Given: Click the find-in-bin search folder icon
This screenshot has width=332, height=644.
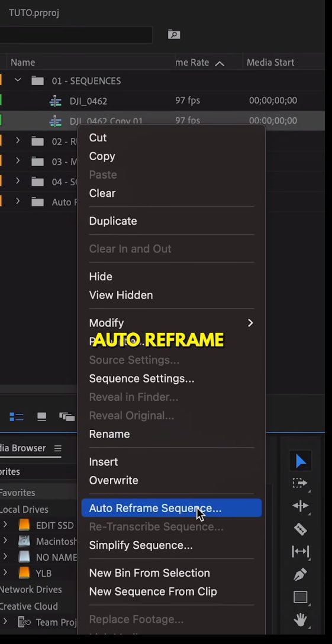Looking at the screenshot, I should point(174,34).
